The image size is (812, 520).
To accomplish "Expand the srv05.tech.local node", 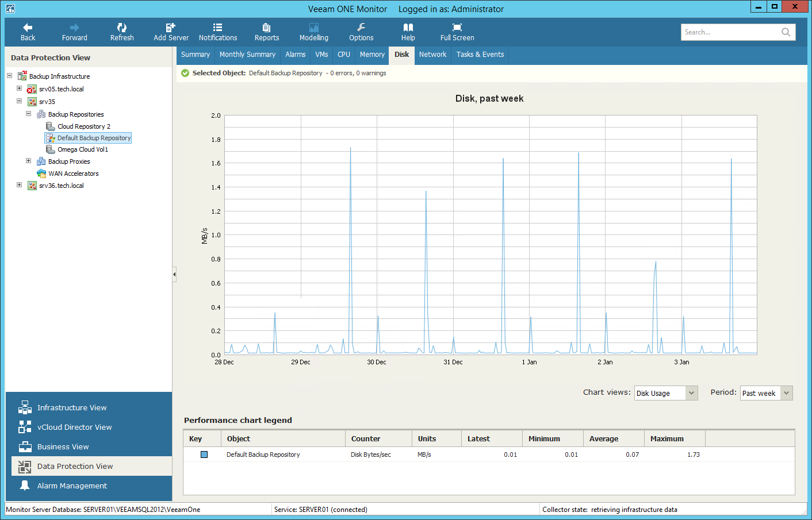I will point(19,88).
